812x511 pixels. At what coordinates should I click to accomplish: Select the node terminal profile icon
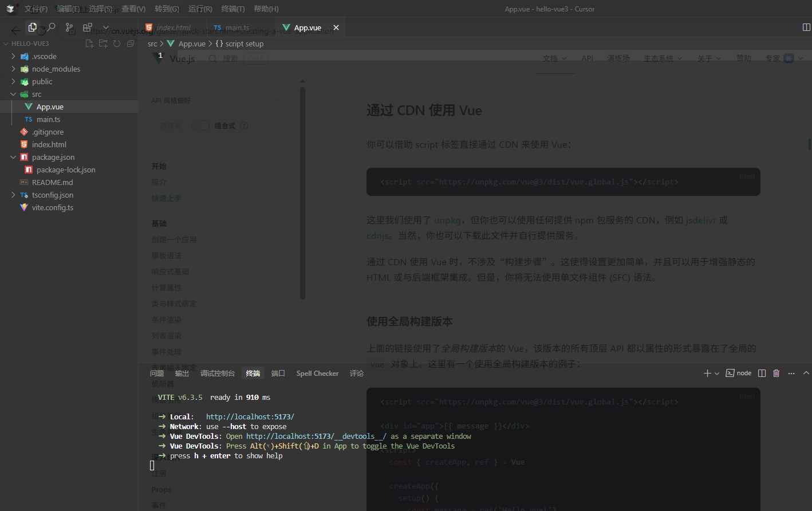tap(730, 373)
